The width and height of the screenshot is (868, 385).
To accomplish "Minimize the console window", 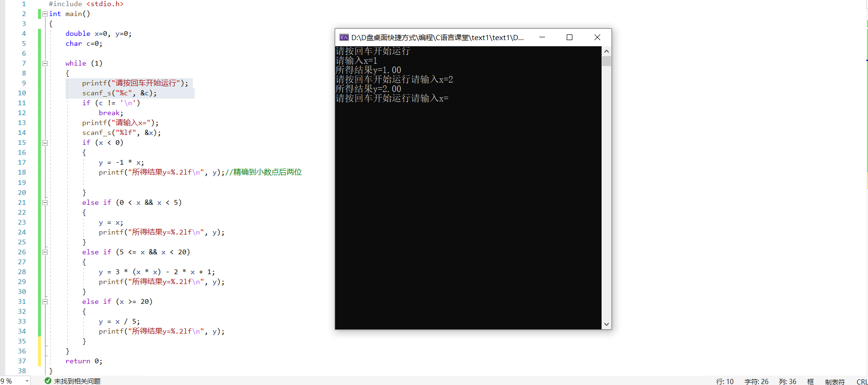I will (x=542, y=37).
